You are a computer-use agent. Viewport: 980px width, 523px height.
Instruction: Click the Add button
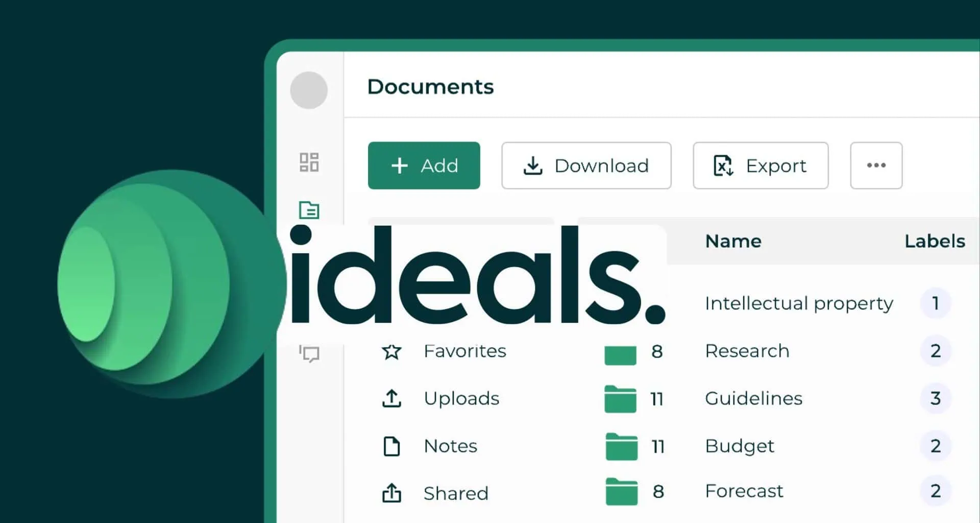tap(424, 165)
